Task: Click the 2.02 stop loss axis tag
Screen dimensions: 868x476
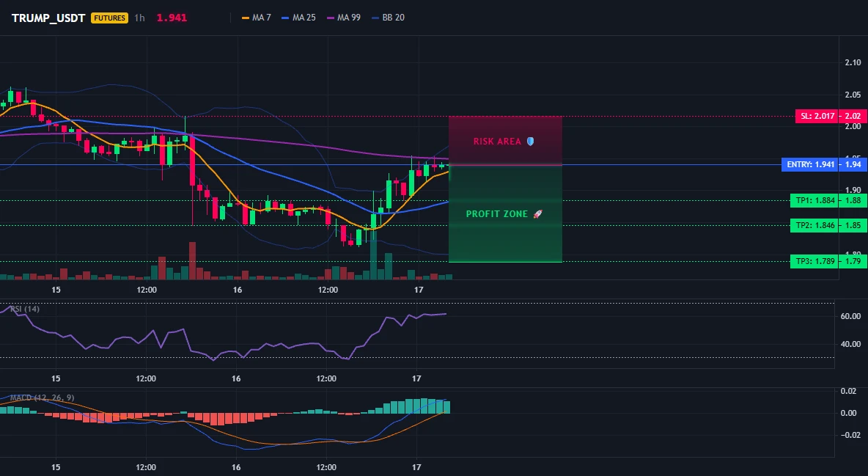Action: click(x=853, y=117)
